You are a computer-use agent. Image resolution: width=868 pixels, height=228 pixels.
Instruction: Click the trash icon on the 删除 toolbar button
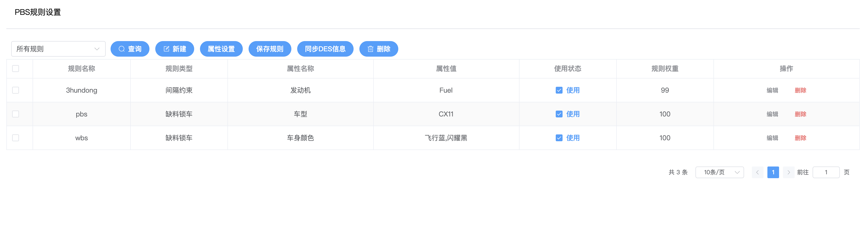[370, 49]
